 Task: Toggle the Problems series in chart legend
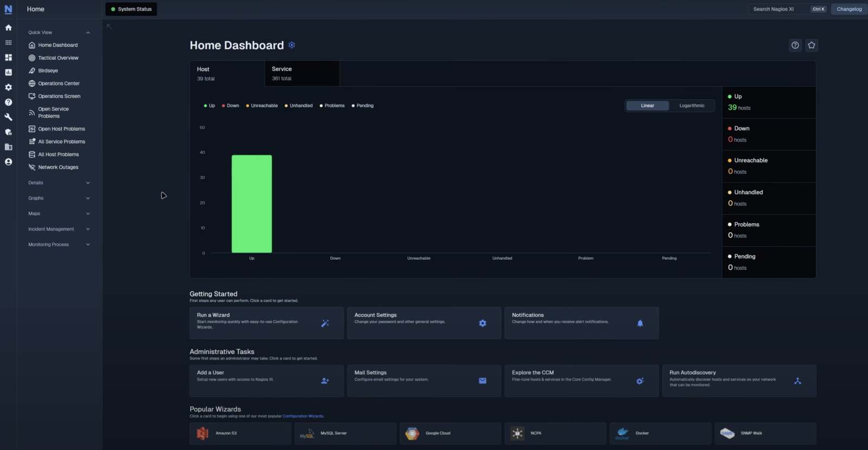332,106
